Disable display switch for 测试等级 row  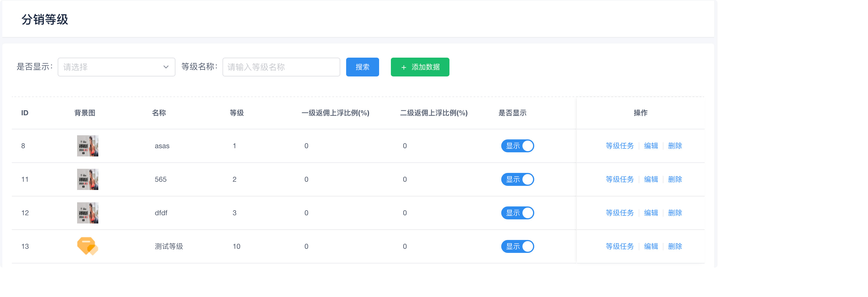pos(517,246)
